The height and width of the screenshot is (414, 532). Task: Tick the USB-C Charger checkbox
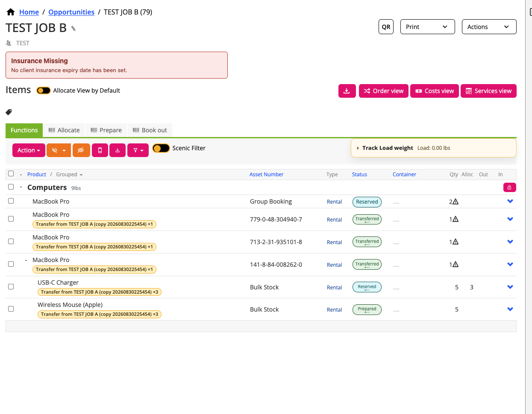[x=11, y=287]
